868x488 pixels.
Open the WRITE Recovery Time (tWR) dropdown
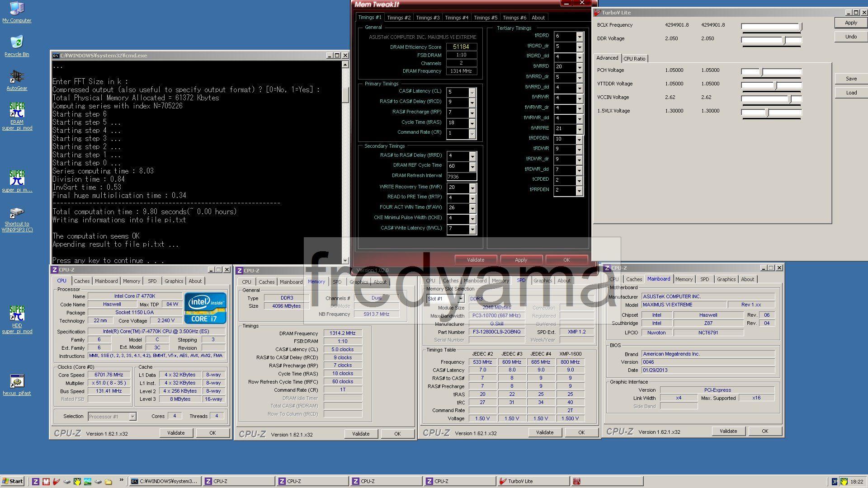tap(472, 188)
